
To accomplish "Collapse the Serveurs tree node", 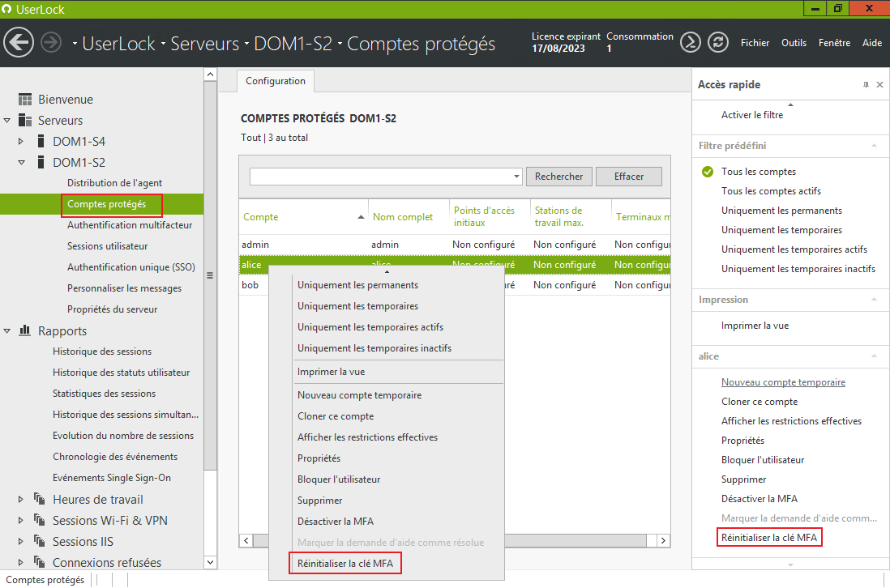I will click(x=6, y=120).
